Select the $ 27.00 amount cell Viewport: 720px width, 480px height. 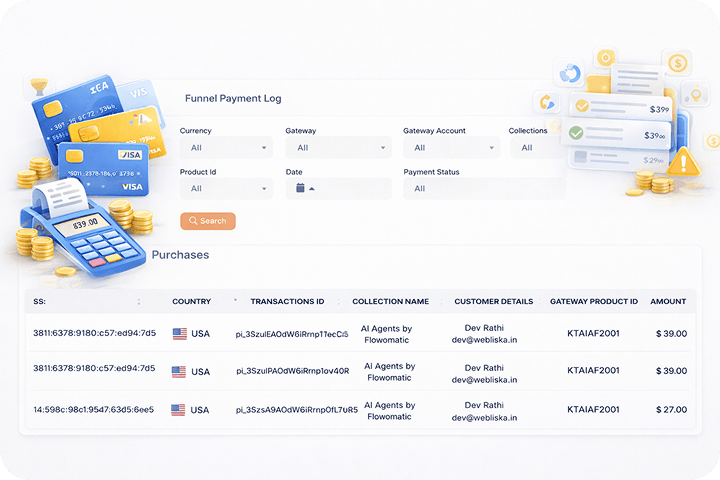tap(670, 410)
